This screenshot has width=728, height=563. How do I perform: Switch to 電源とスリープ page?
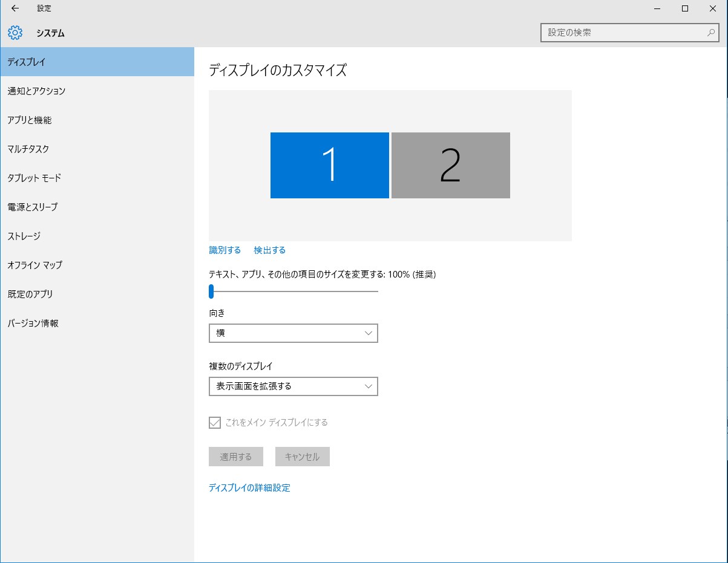pyautogui.click(x=33, y=207)
